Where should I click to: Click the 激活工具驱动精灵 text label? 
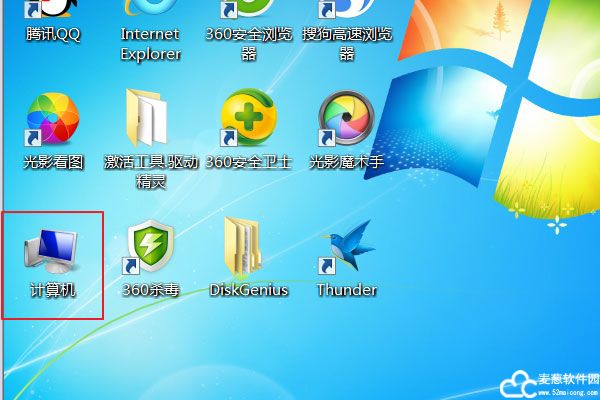point(150,171)
